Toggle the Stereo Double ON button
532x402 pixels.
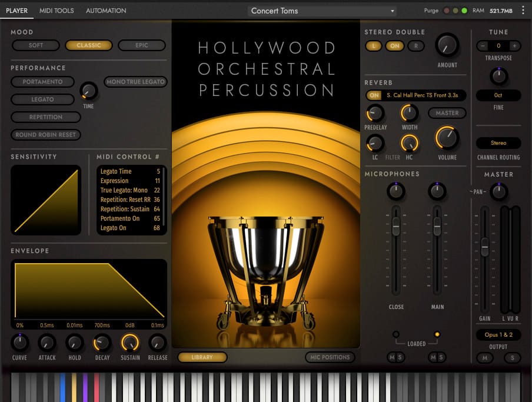(394, 46)
